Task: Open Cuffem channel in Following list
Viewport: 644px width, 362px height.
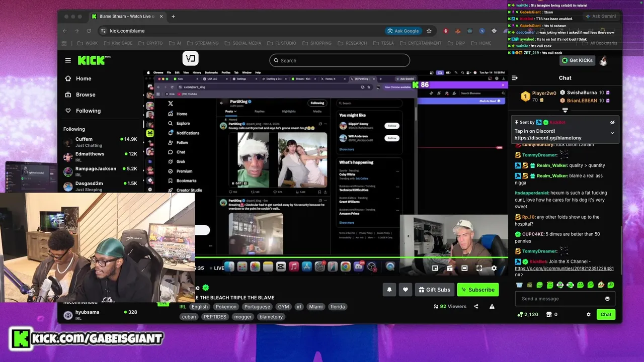Action: [101, 142]
